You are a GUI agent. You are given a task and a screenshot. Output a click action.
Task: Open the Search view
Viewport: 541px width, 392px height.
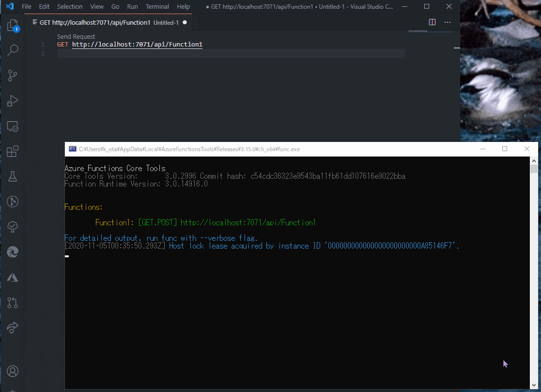(x=12, y=50)
